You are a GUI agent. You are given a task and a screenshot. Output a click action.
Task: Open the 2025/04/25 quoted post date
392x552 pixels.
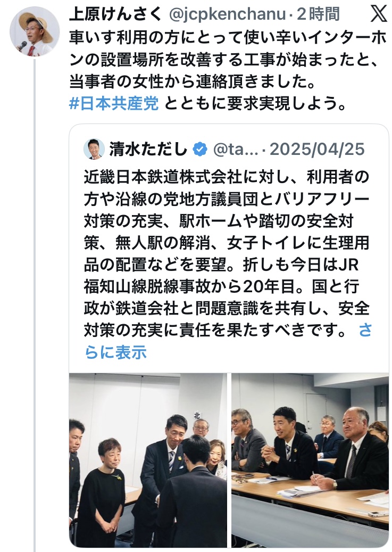[317, 149]
